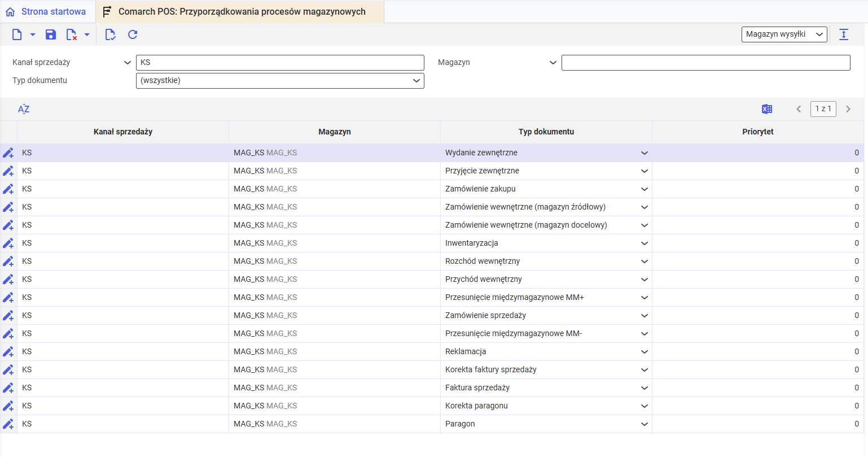Image resolution: width=868 pixels, height=457 pixels.
Task: Click the collapse header area icon
Action: pos(844,34)
